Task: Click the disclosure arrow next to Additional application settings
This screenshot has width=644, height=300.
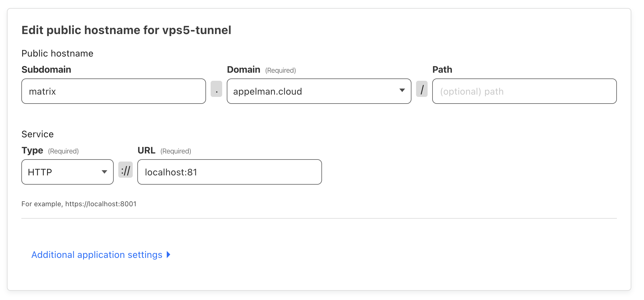Action: pyautogui.click(x=169, y=255)
